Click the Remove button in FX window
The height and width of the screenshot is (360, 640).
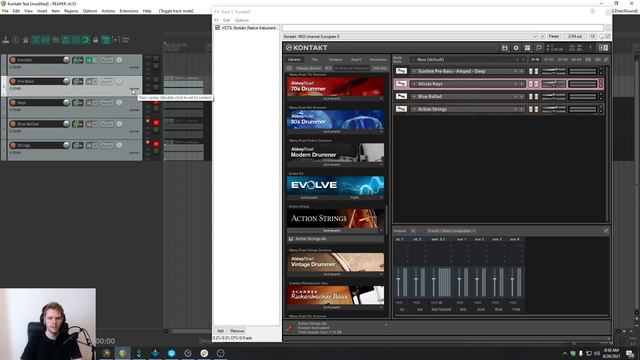tap(237, 331)
